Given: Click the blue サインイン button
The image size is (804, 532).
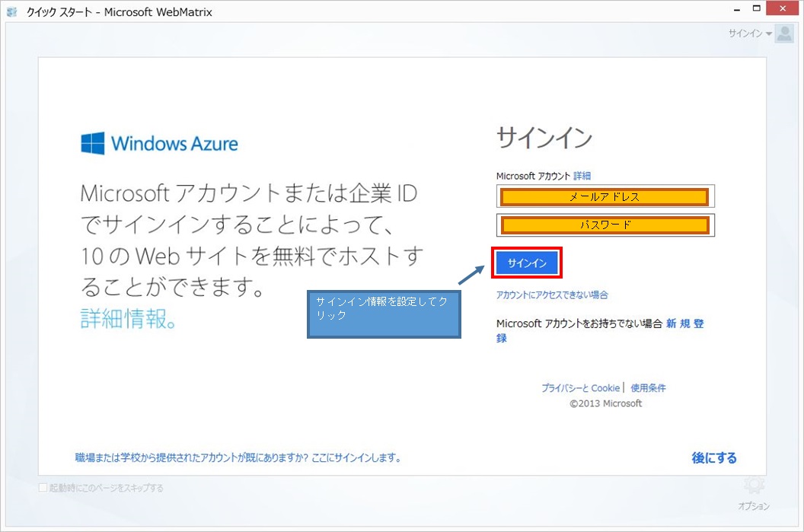Looking at the screenshot, I should coord(527,263).
